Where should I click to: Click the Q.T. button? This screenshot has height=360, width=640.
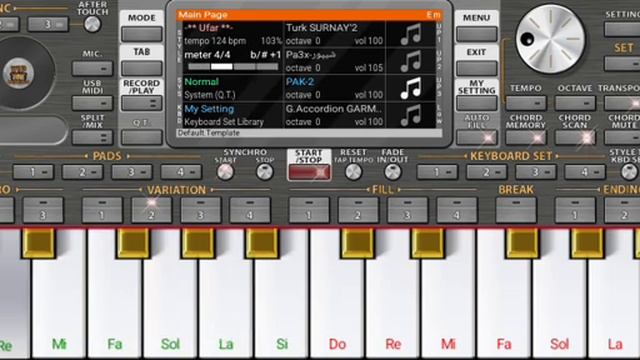(142, 137)
